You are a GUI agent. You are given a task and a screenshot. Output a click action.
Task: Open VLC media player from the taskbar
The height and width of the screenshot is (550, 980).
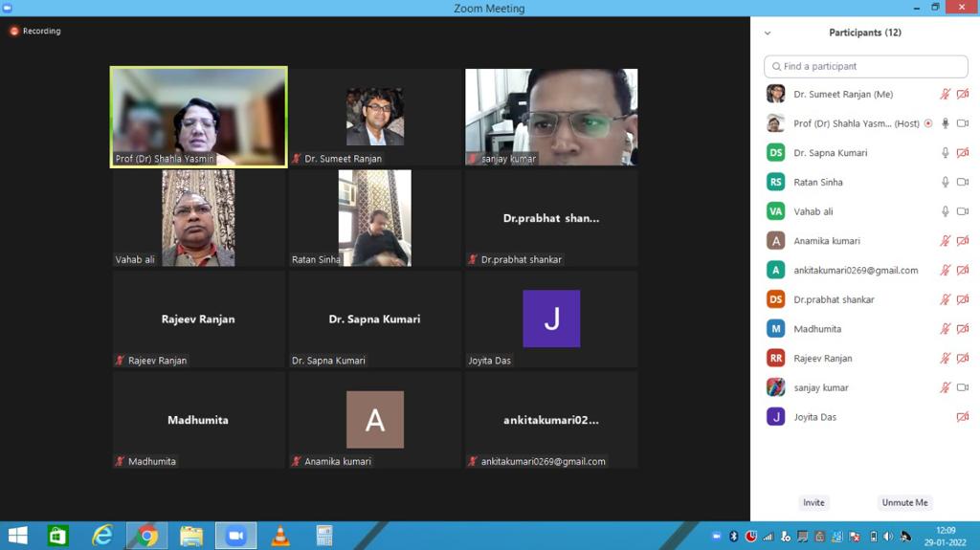tap(280, 536)
